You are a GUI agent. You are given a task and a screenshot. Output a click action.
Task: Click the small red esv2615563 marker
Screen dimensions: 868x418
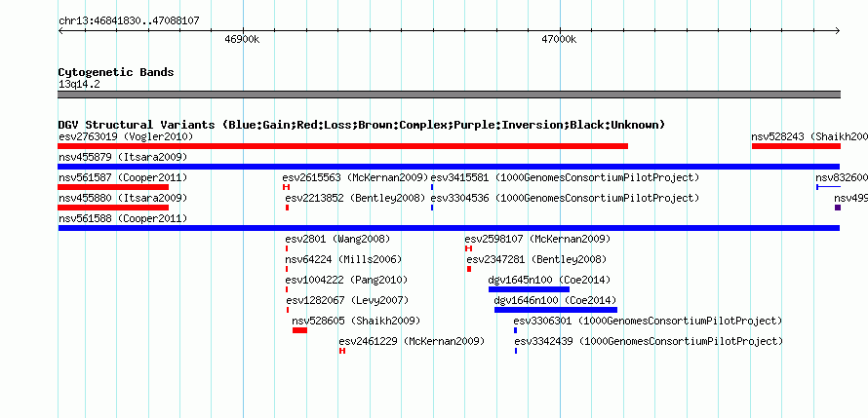click(286, 187)
